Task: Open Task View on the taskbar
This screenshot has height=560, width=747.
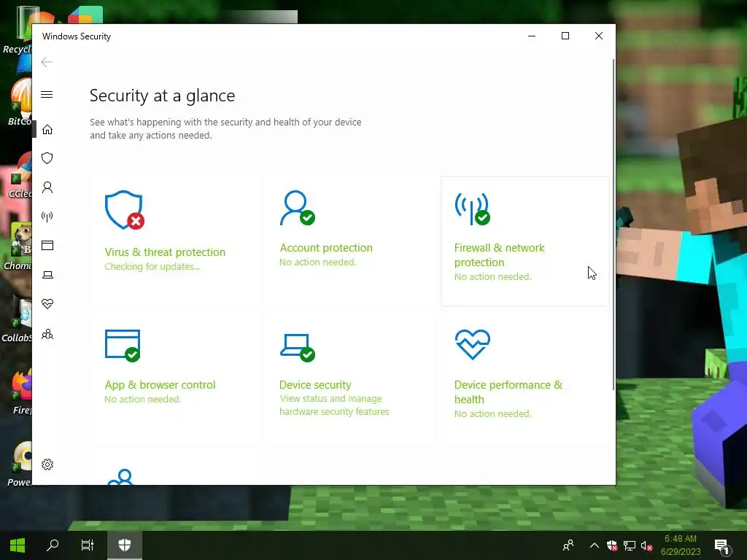Action: [x=88, y=545]
